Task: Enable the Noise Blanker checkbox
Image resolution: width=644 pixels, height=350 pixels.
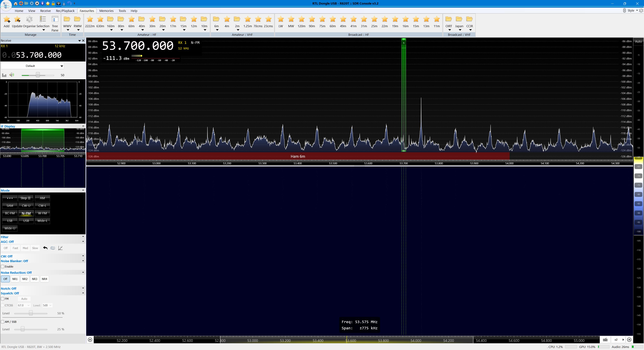Action: pos(3,266)
